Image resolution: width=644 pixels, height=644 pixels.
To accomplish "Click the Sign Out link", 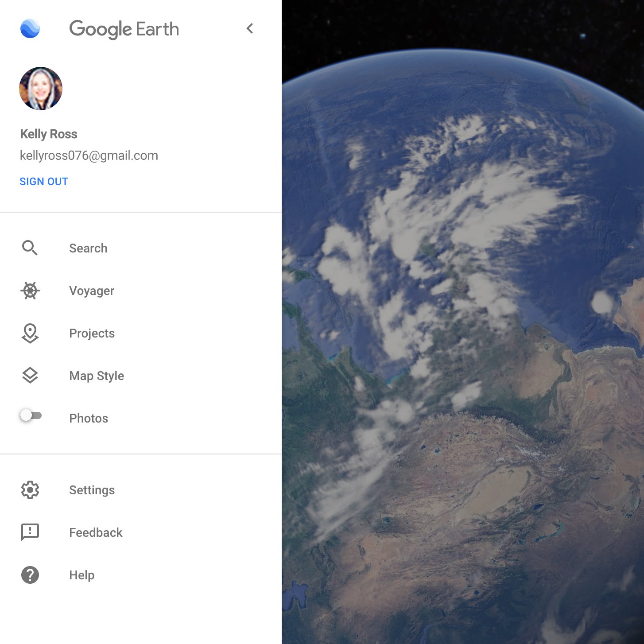I will (44, 182).
